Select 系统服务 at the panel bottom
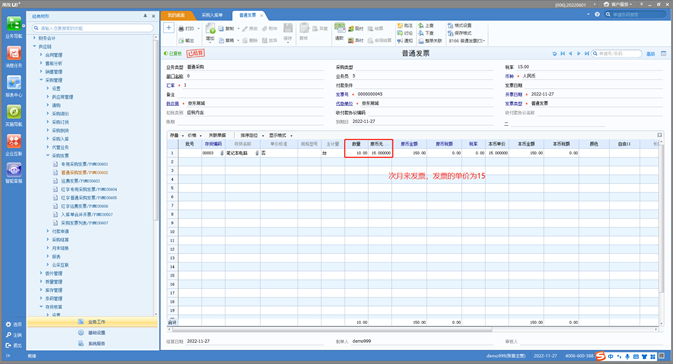Viewport: 673px width, 364px height. [x=92, y=343]
